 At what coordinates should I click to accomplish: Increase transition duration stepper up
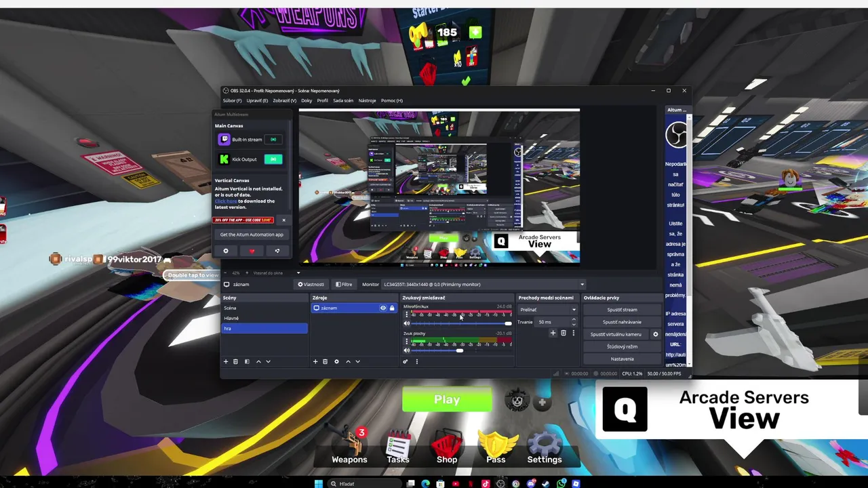574,320
